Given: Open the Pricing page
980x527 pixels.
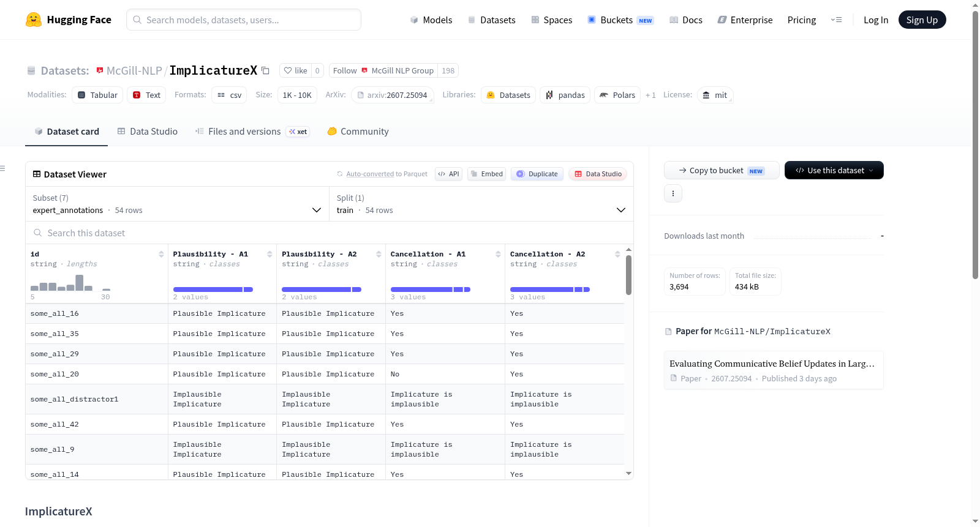Looking at the screenshot, I should [802, 20].
